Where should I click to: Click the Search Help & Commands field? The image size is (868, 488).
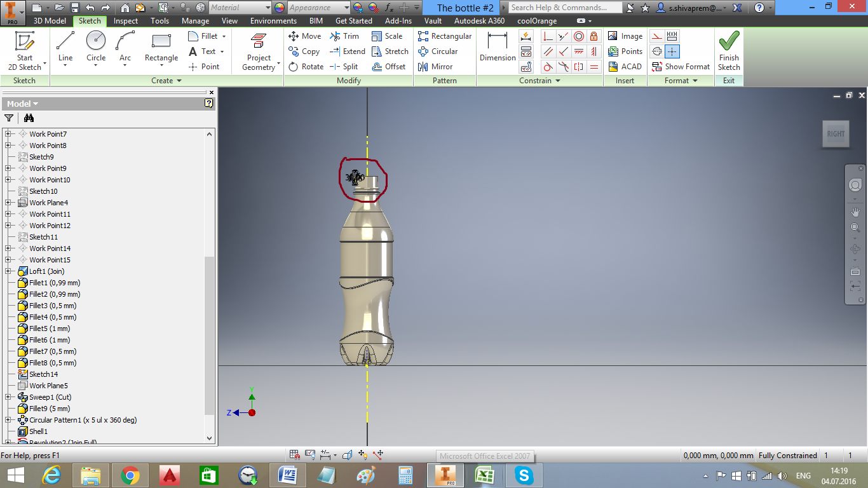coord(565,8)
